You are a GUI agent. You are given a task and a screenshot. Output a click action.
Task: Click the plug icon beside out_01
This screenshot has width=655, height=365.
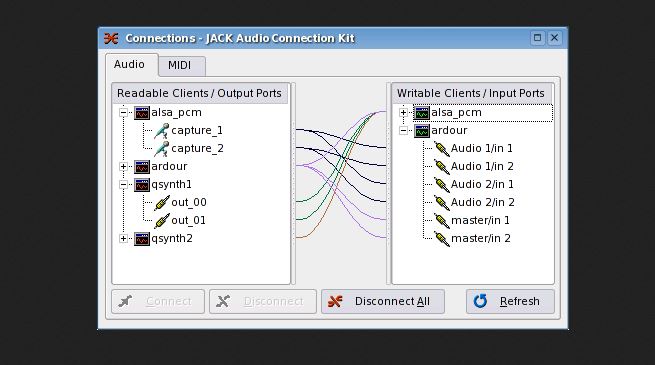161,221
